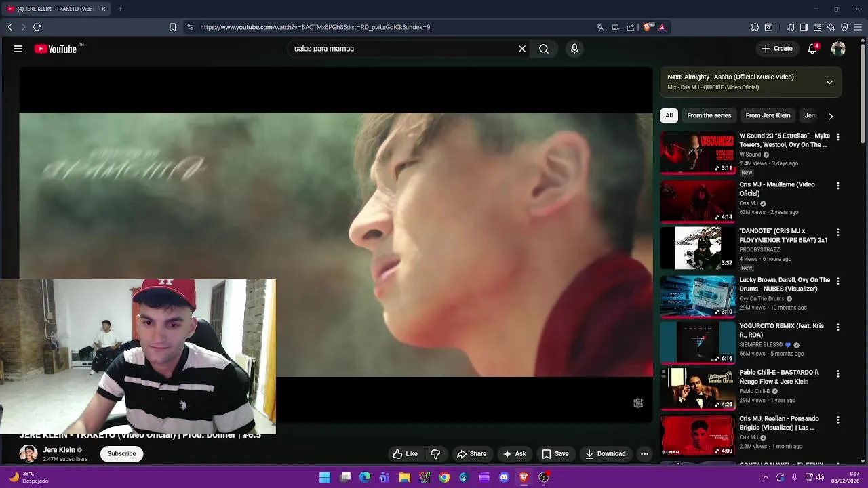Start voice search with the microphone icon
This screenshot has width=868, height=488.
(x=574, y=49)
